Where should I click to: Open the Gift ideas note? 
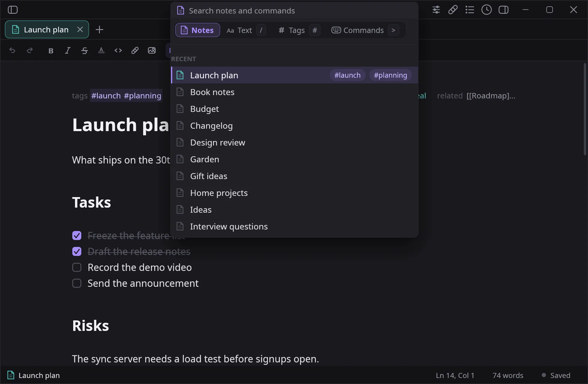(x=294, y=176)
